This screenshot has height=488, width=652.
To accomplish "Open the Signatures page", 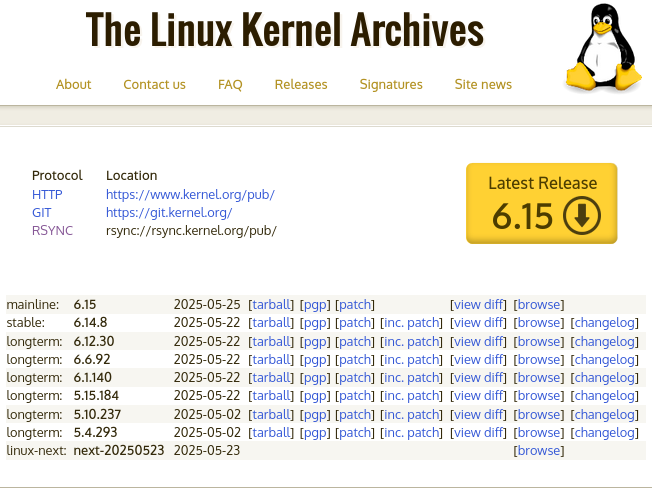I will coord(391,84).
